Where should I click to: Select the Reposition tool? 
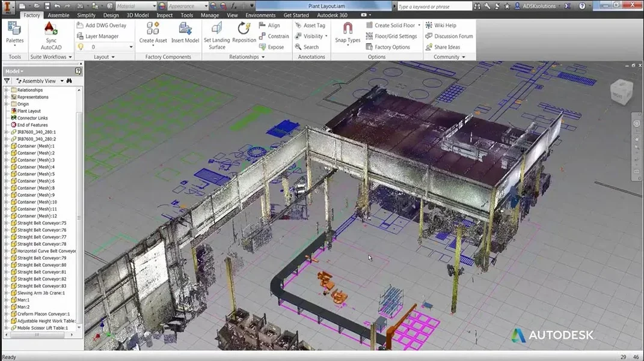pos(244,33)
